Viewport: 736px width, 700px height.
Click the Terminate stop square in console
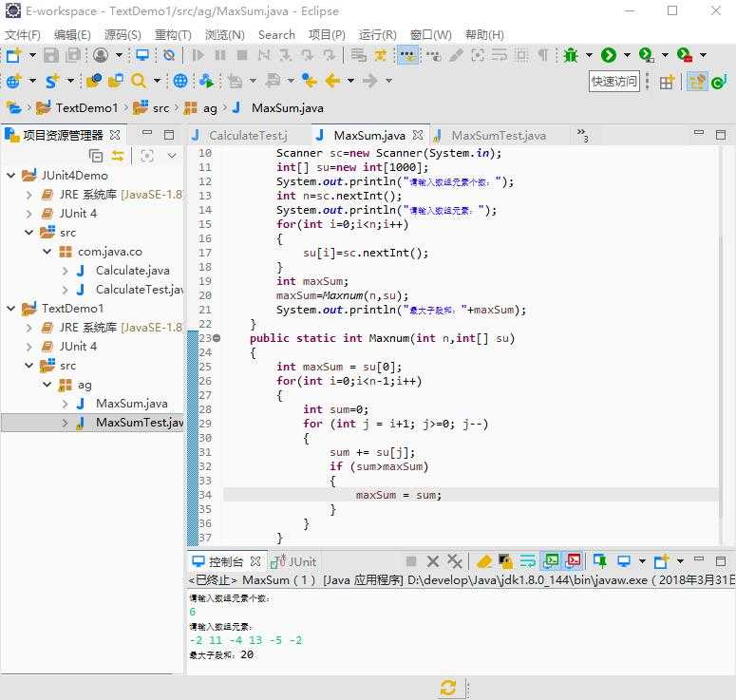pyautogui.click(x=411, y=561)
